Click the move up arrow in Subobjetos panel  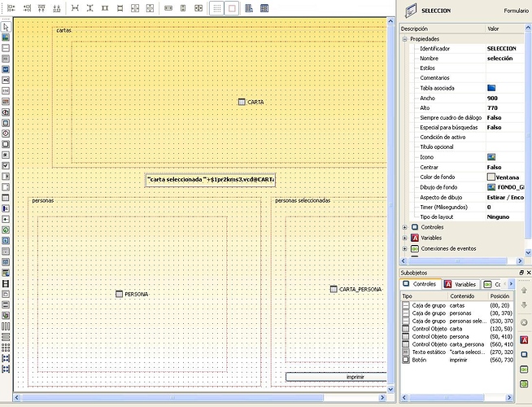point(524,291)
